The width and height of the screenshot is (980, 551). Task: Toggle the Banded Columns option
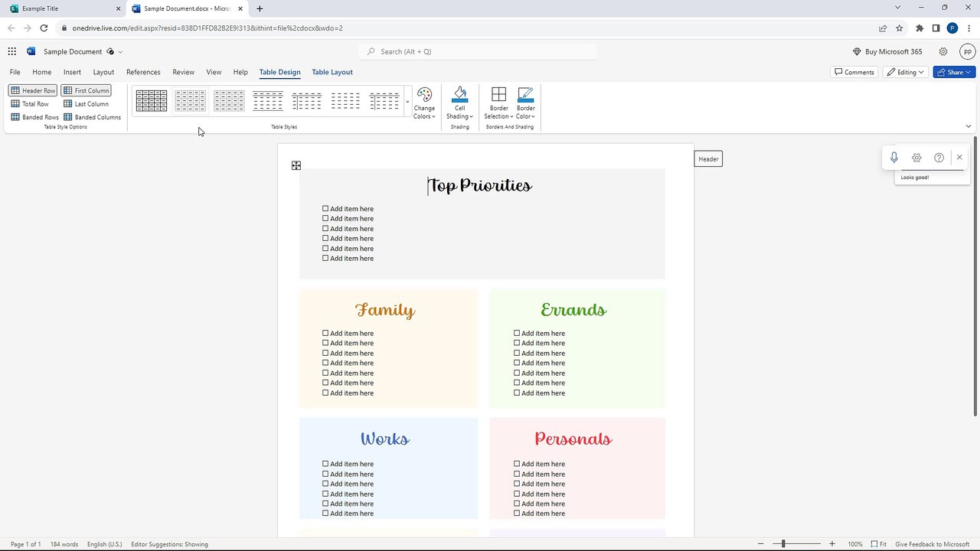coord(92,117)
